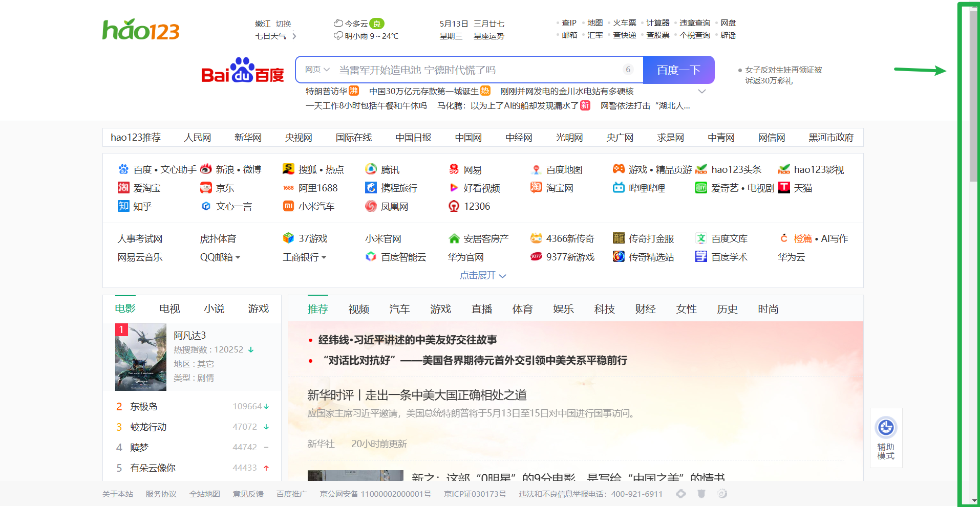Screen dimensions: 980x507
Task: Click the 携程旅行 icon
Action: click(371, 187)
